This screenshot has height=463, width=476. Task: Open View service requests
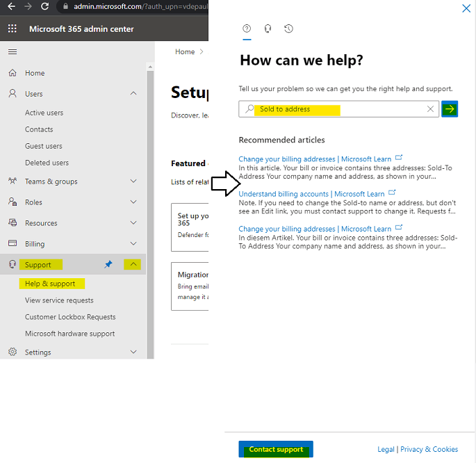click(59, 300)
